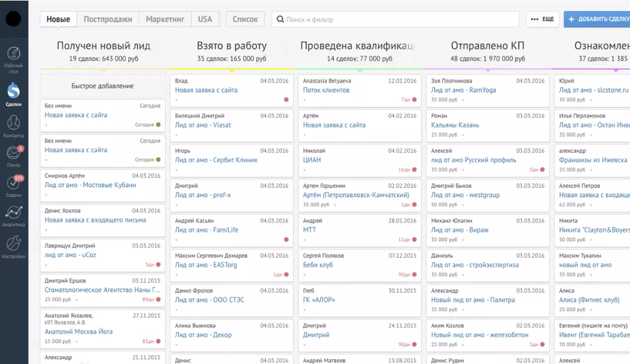Viewport: 630px width, 364px height.
Task: Open новый лид от амо deal by Максим Тукалин
Action: click(x=585, y=265)
